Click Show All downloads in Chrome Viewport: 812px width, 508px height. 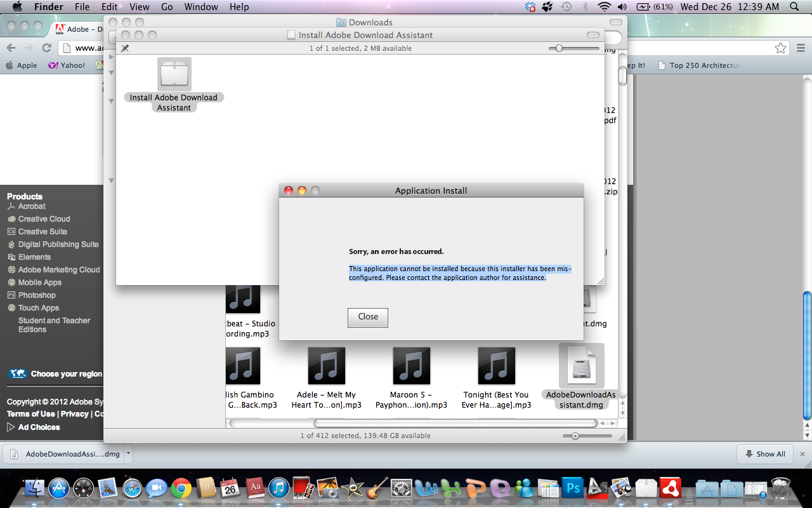click(x=766, y=454)
